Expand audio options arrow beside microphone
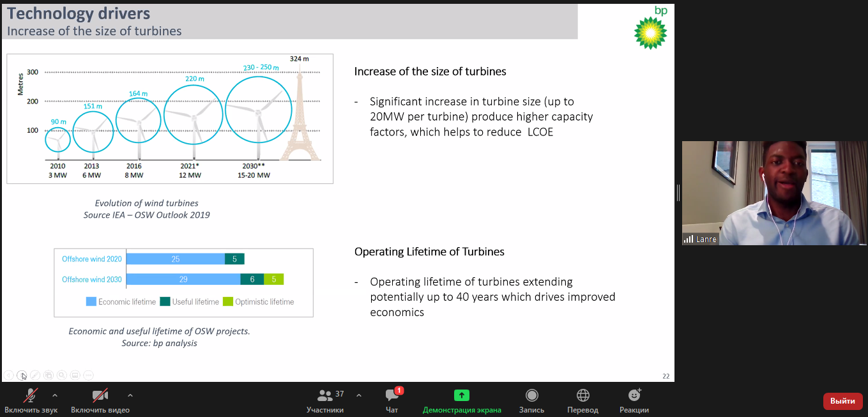 pos(55,395)
